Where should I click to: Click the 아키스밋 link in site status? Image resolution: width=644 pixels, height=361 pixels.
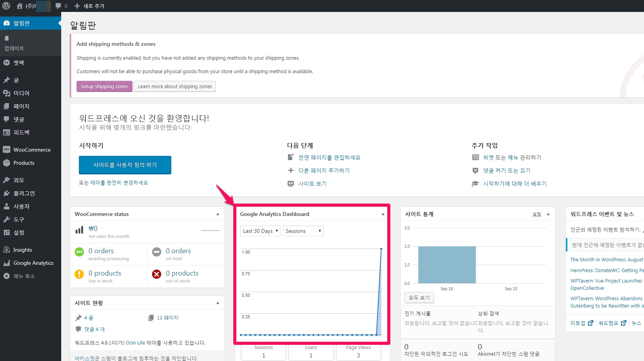coord(85,358)
